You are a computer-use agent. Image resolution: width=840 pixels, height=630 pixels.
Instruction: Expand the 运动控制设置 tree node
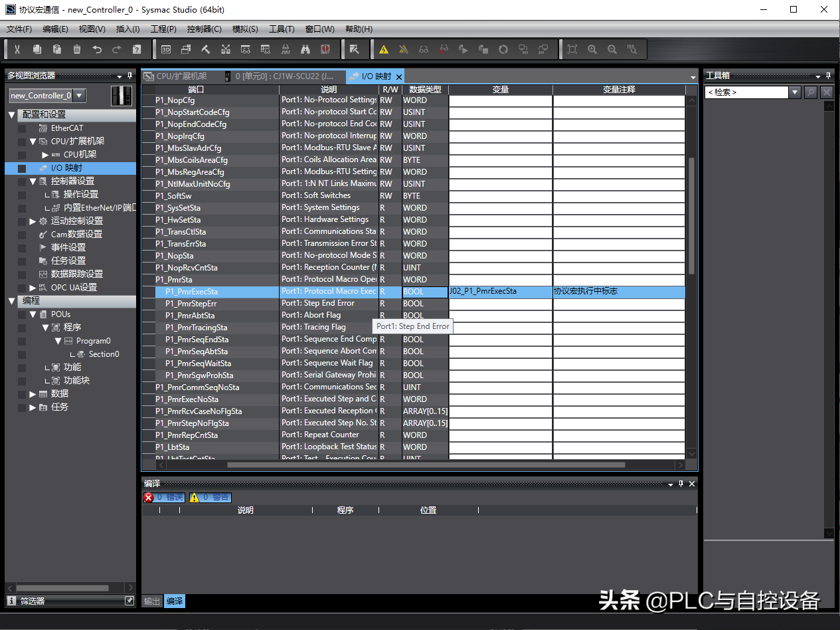[x=33, y=221]
